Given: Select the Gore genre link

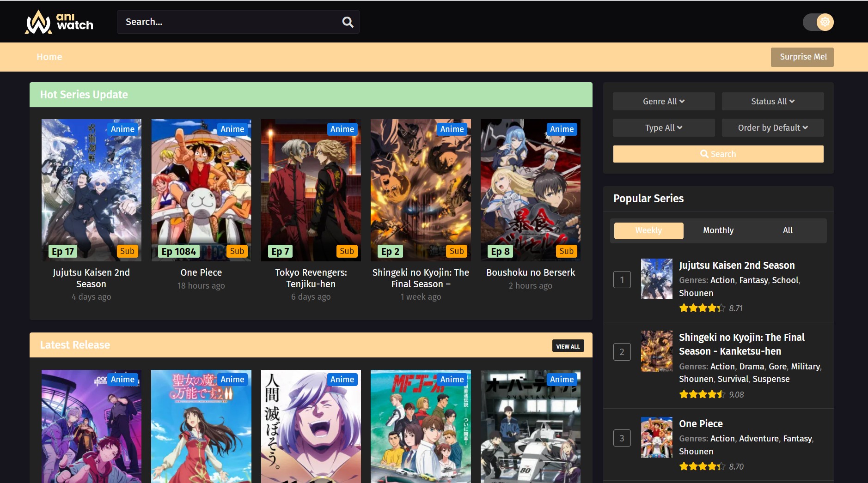Looking at the screenshot, I should tap(777, 366).
